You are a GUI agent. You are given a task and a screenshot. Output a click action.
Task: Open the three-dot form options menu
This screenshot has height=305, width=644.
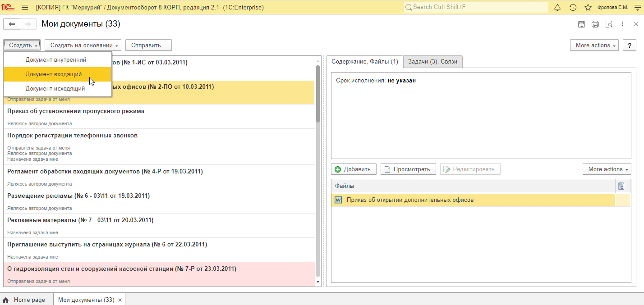coord(622,24)
